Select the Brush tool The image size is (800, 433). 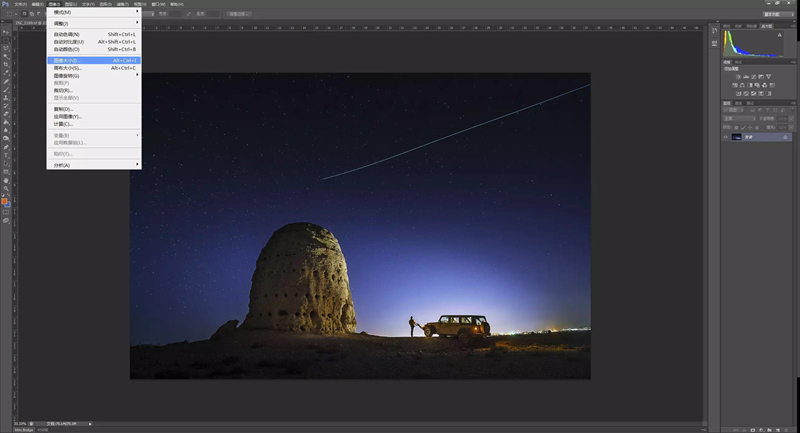[x=6, y=89]
